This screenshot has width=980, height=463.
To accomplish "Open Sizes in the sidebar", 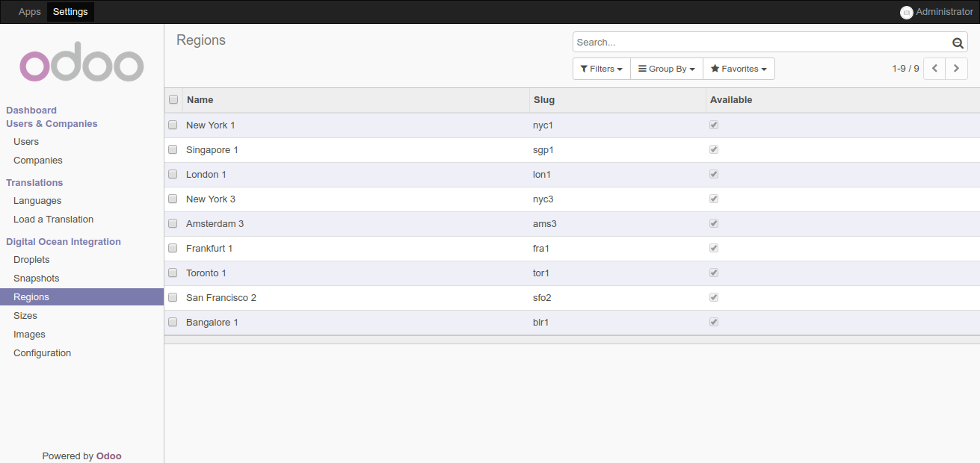I will coord(25,315).
